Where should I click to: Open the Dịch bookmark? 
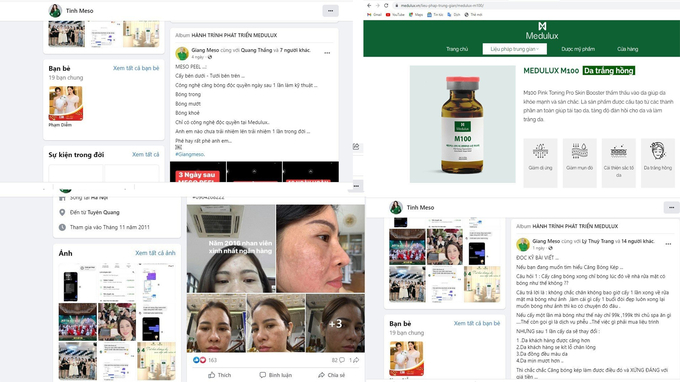click(x=454, y=15)
